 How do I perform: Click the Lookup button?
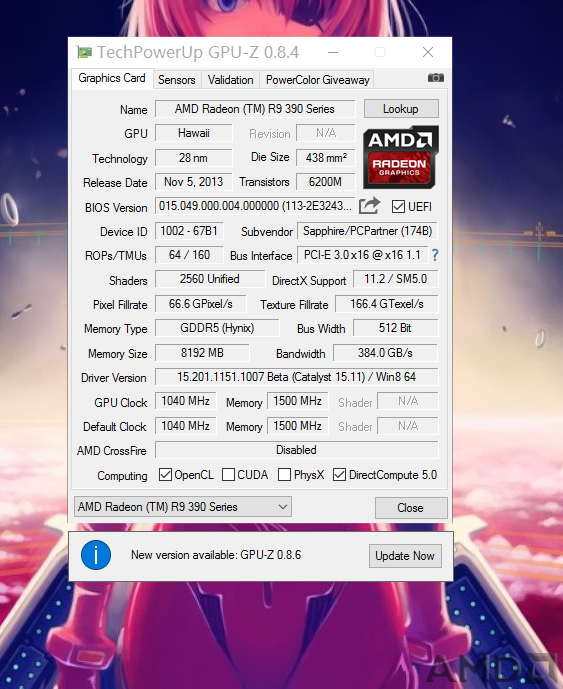(401, 109)
